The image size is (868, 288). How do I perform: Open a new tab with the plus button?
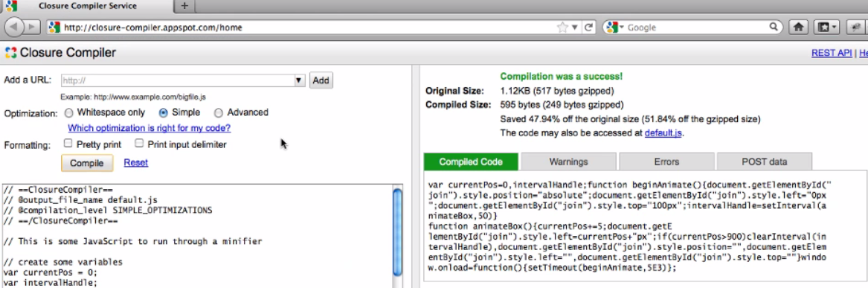pos(184,6)
